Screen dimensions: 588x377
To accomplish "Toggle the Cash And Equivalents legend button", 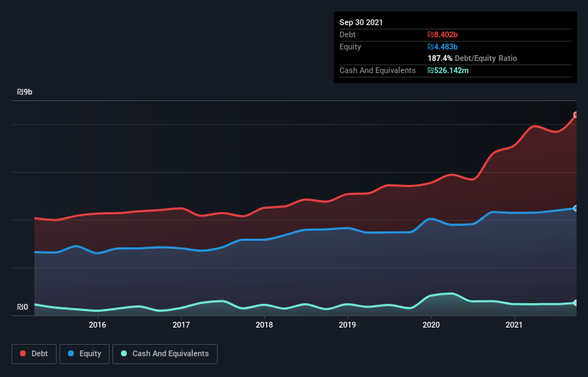I will tap(165, 354).
